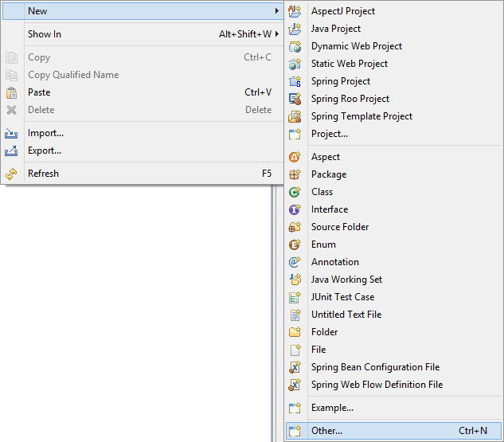The width and height of the screenshot is (504, 442).
Task: Select Java Project in the submenu
Action: pos(393,29)
